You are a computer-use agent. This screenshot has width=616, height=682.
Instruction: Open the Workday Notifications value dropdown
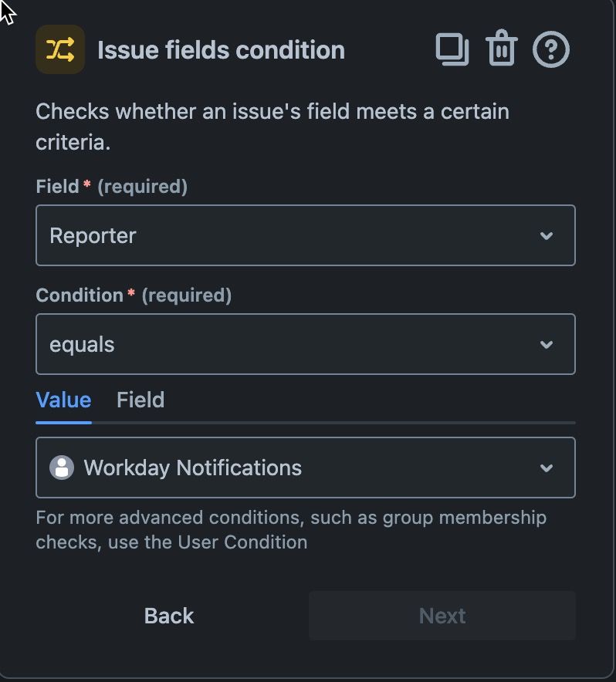(x=293, y=468)
